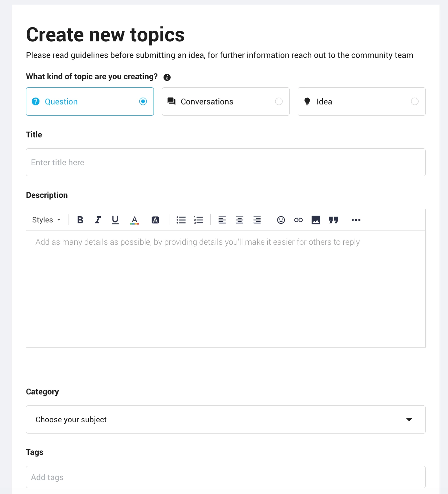The image size is (448, 494).
Task: Open the emoji picker
Action: (281, 220)
